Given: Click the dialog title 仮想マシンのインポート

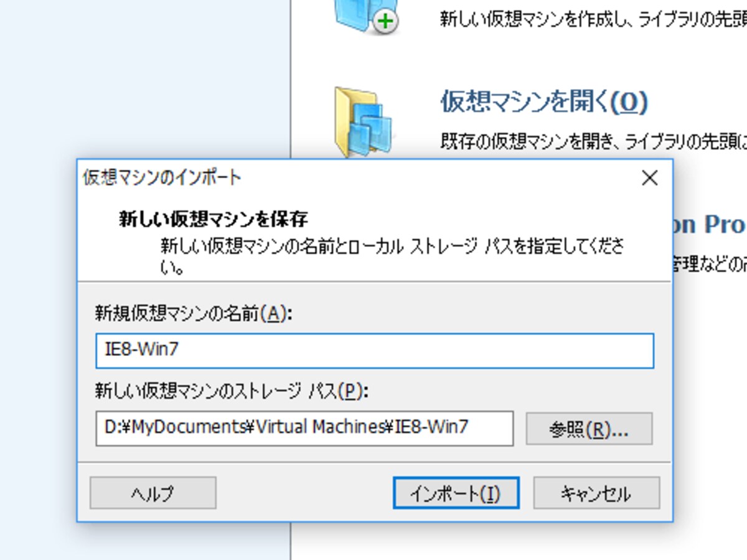Looking at the screenshot, I should point(162,178).
